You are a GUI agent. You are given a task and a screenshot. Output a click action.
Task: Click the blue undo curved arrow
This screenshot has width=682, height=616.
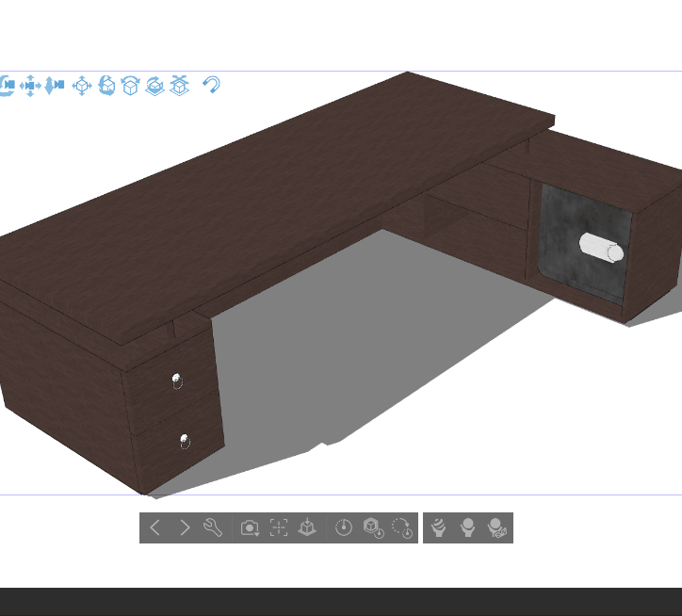pyautogui.click(x=212, y=86)
